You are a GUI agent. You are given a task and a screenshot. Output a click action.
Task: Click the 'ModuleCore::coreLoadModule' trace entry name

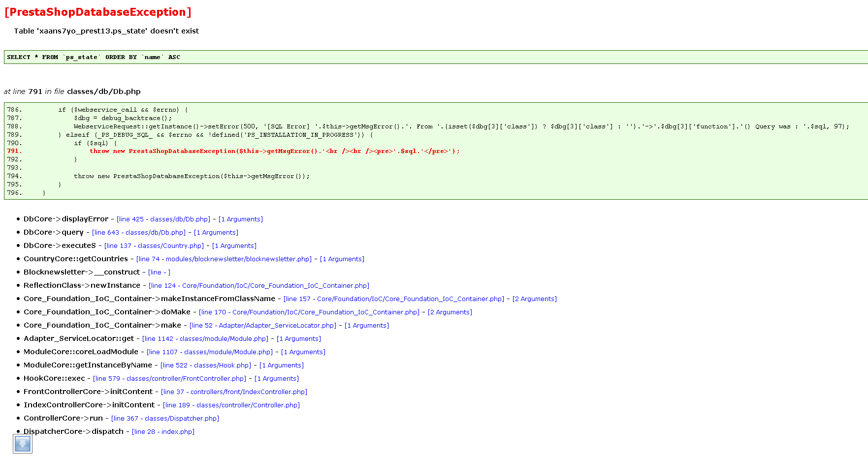coord(81,352)
